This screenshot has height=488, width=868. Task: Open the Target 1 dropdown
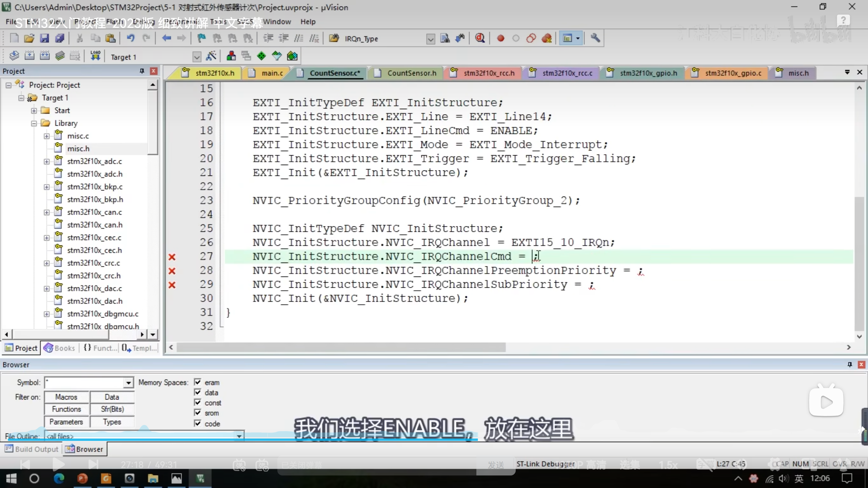(x=197, y=57)
